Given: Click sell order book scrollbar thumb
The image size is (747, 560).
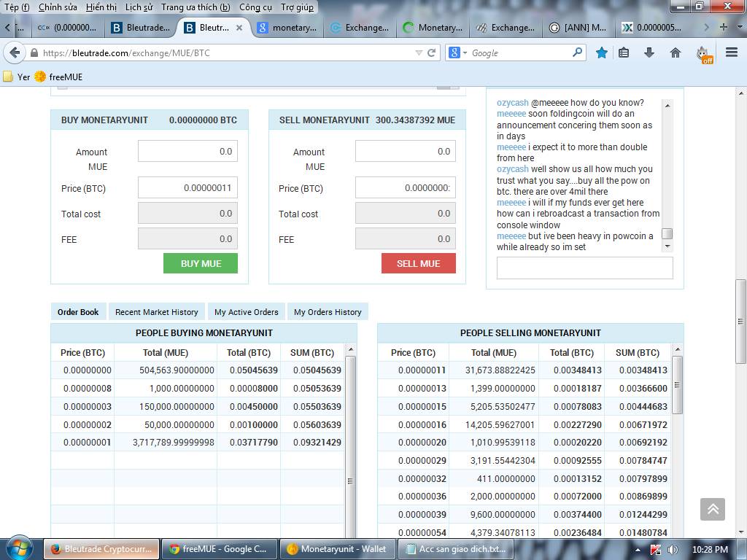Looking at the screenshot, I should 677,385.
